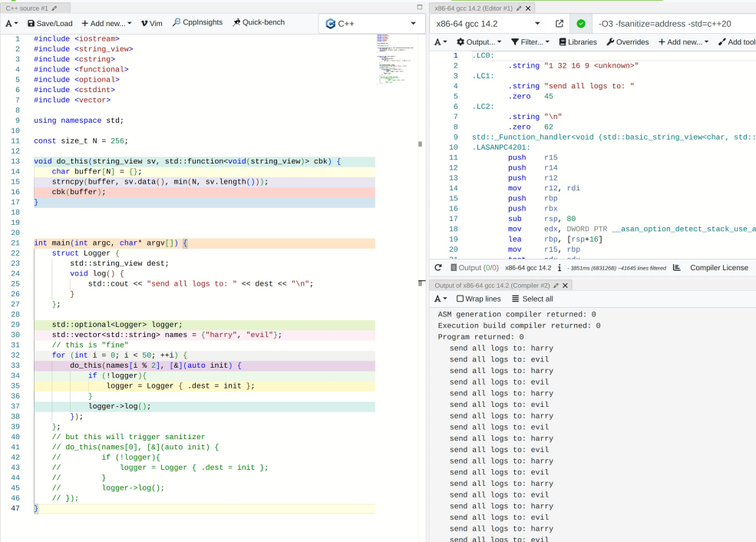The image size is (756, 542).
Task: Toggle Vim mode in the source editor
Action: tap(152, 23)
